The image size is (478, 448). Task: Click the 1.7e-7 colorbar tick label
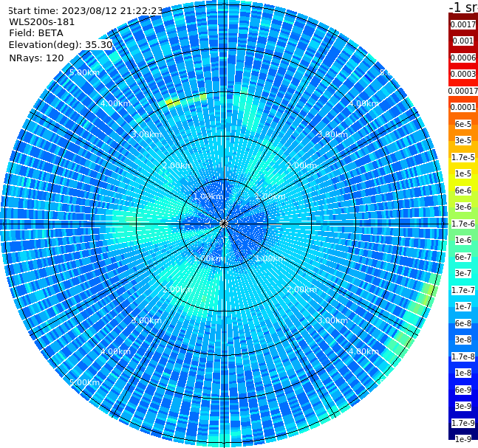[463, 290]
